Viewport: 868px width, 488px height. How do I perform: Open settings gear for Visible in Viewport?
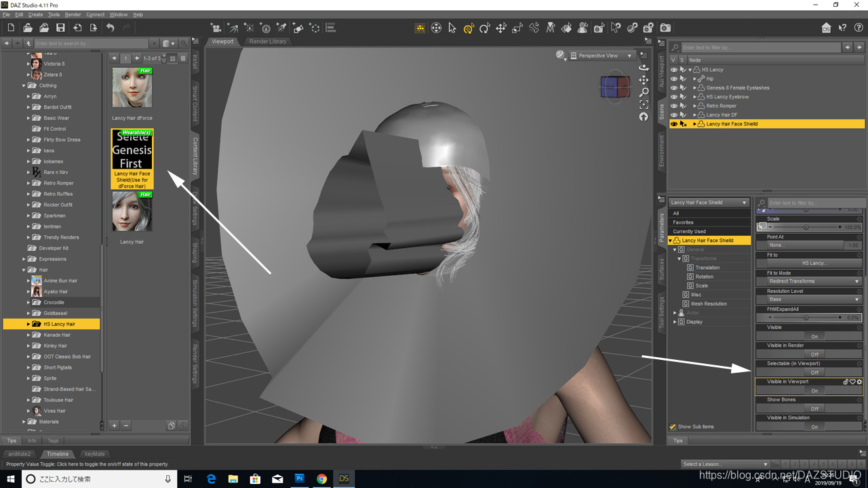[859, 382]
